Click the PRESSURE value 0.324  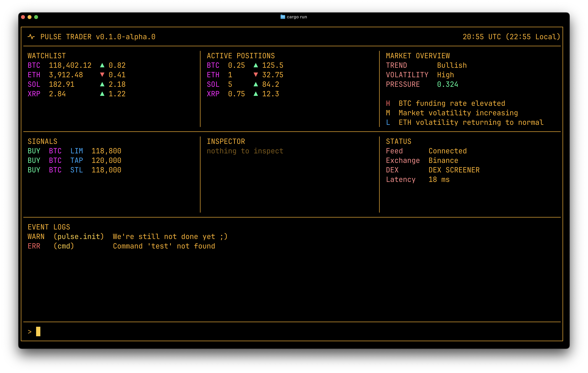(448, 84)
